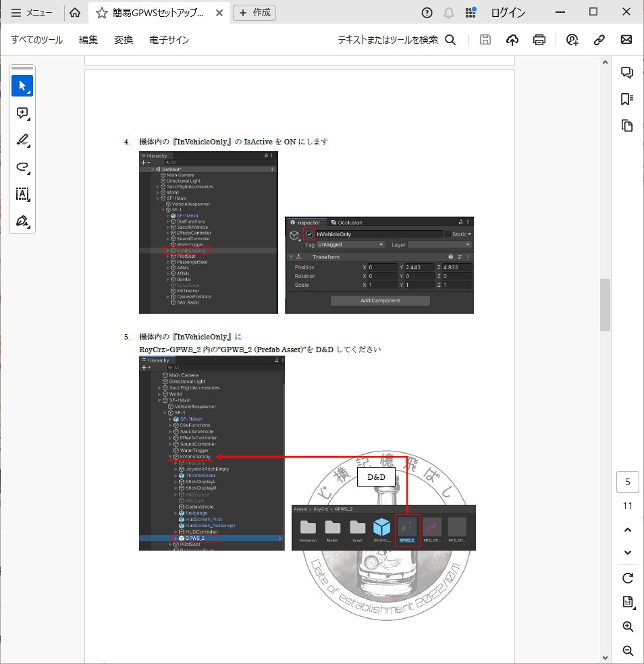
Task: Click the テキストまたはツールを検索 search field
Action: [387, 40]
